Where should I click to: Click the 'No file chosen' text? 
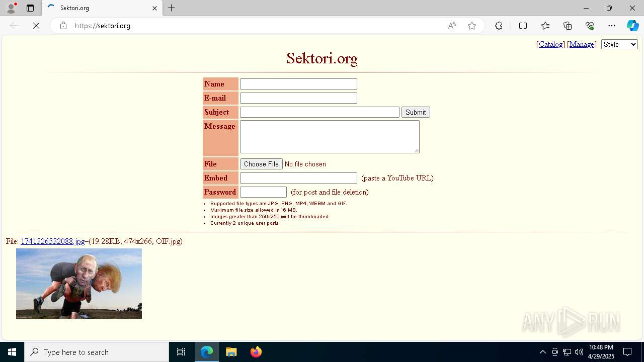[x=305, y=164]
